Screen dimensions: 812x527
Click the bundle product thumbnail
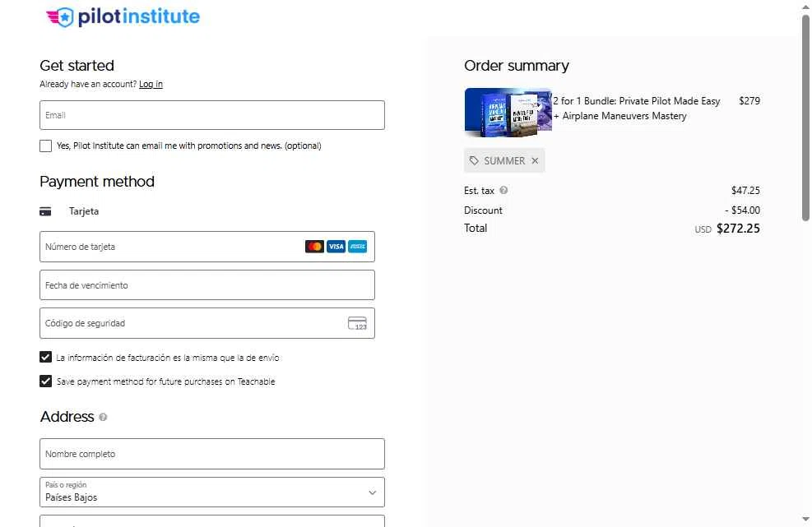pos(508,113)
